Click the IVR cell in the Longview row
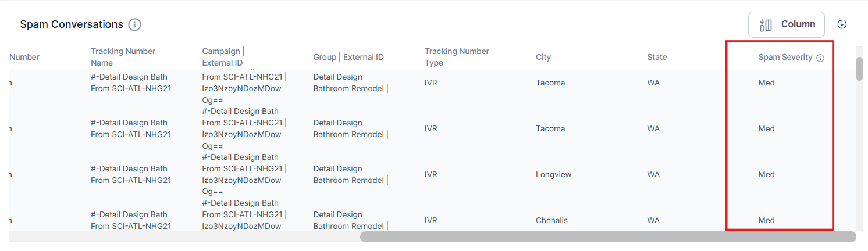This screenshot has width=868, height=251. pyautogui.click(x=431, y=174)
